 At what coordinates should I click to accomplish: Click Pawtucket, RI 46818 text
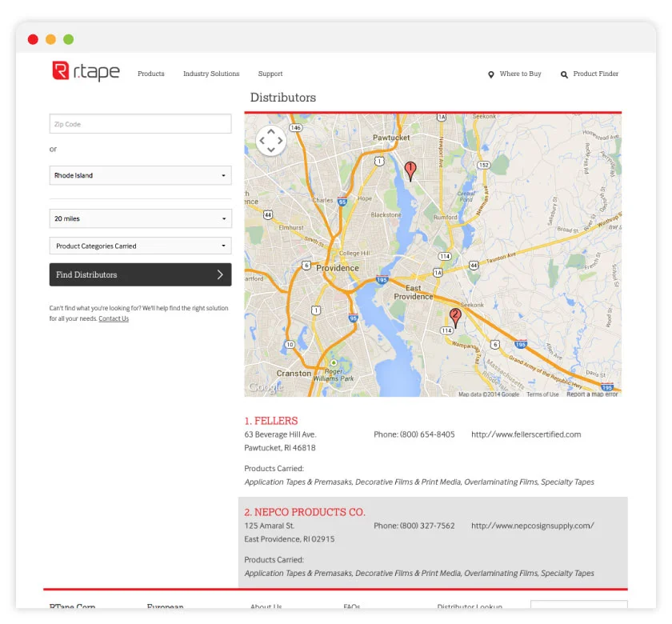pyautogui.click(x=280, y=448)
